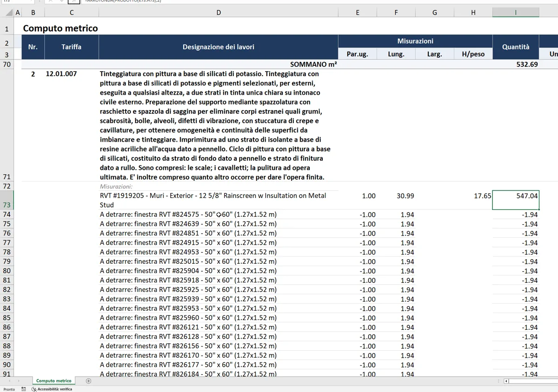This screenshot has width=558, height=392.
Task: Click the Misurazioni merged header cell
Action: point(415,41)
